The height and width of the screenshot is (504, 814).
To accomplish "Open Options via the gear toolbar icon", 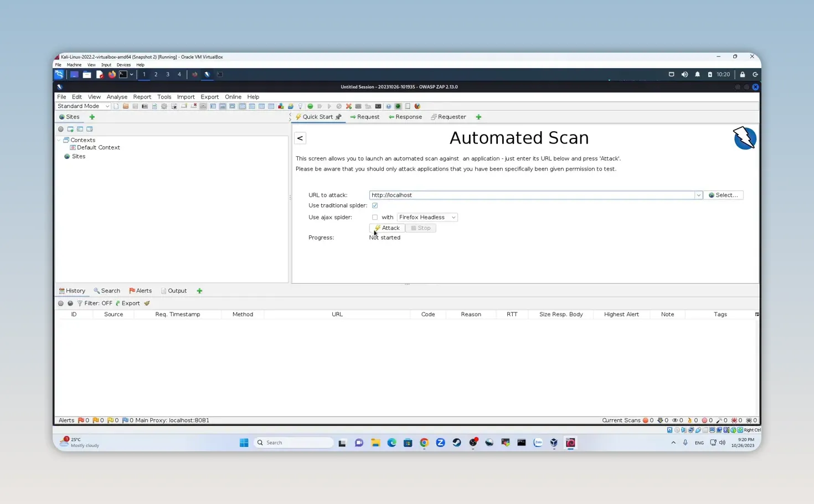I will [164, 106].
